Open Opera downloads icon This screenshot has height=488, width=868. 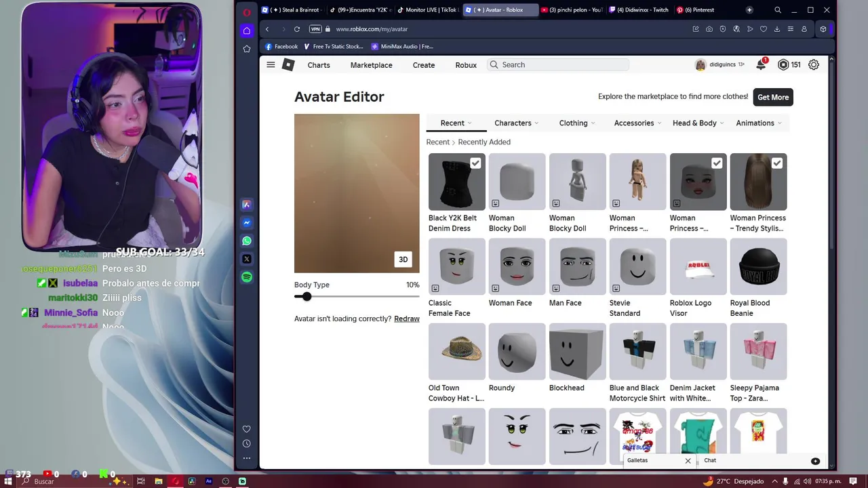[x=777, y=29]
